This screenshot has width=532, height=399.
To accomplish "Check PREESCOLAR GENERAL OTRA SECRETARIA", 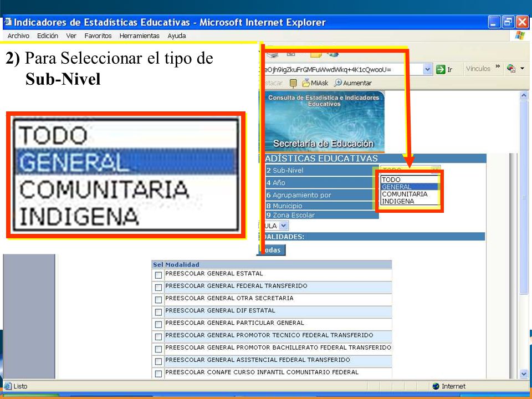I will (158, 300).
